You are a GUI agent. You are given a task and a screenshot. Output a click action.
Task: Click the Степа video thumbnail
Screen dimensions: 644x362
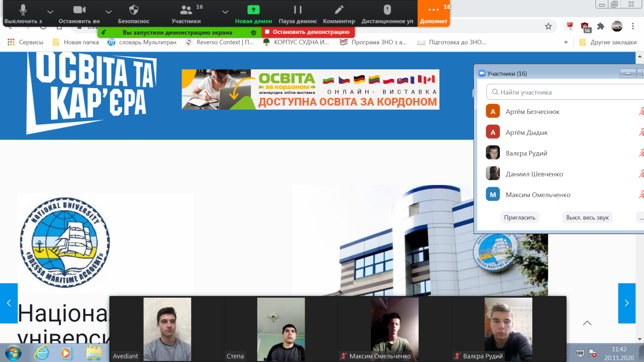tap(281, 329)
